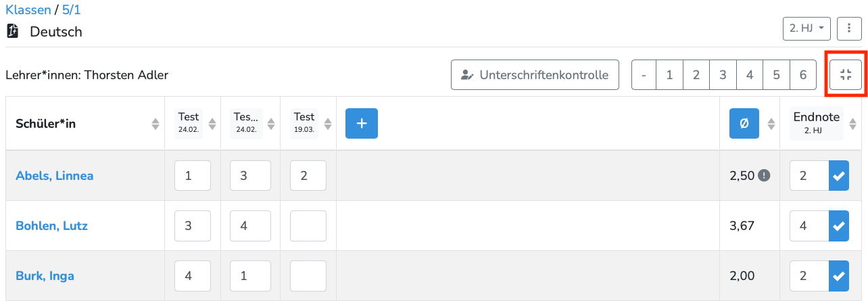Confirm Endnote checkmark for Abels, Linnea
The height and width of the screenshot is (301, 868).
pyautogui.click(x=839, y=176)
